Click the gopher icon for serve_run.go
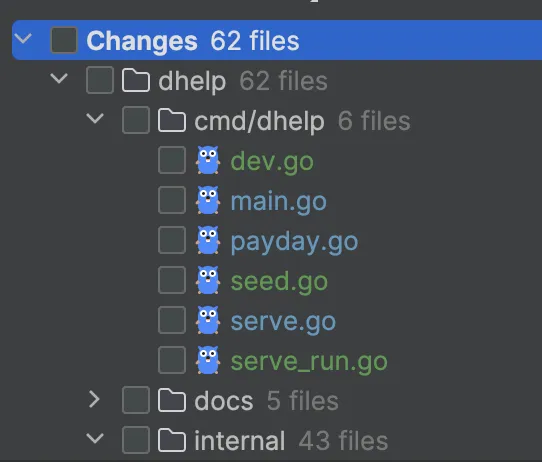542x462 pixels. pos(208,361)
